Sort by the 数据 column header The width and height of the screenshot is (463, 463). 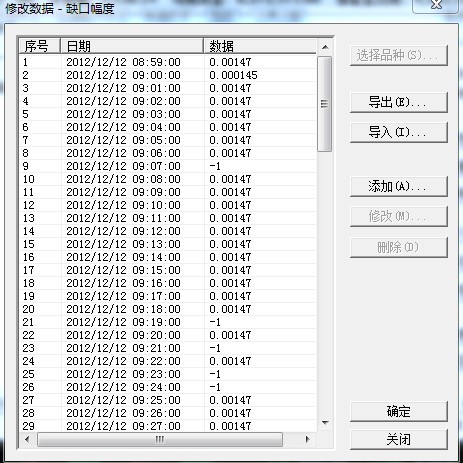click(x=260, y=46)
